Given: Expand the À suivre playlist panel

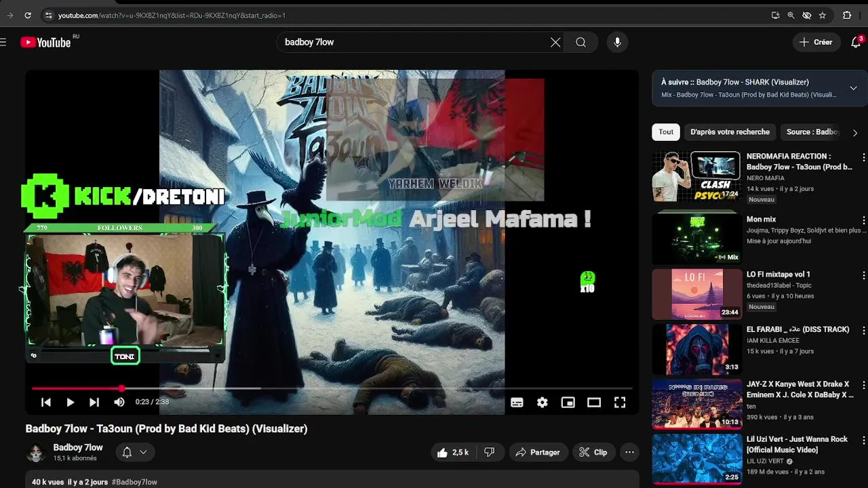Looking at the screenshot, I should pos(853,88).
